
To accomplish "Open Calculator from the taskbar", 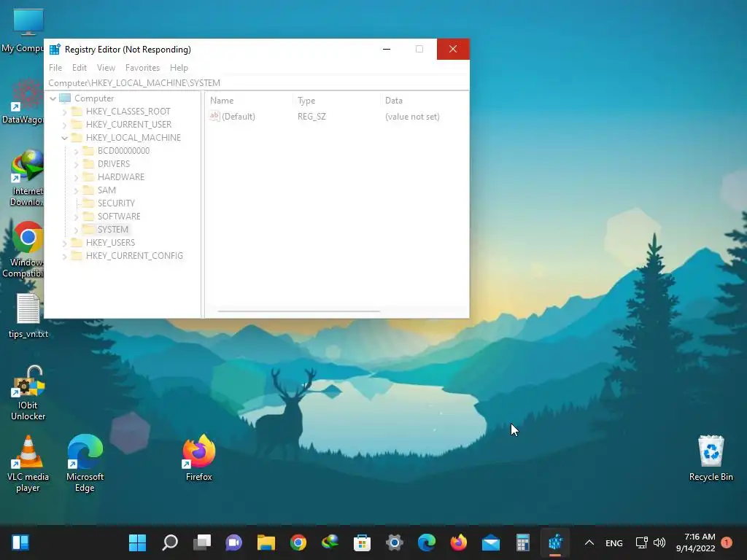I will click(x=522, y=542).
